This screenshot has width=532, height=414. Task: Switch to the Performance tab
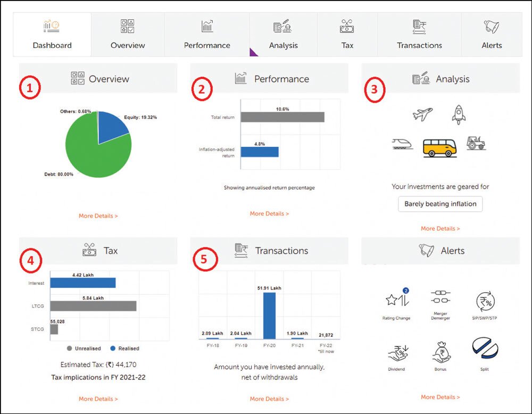tap(207, 35)
